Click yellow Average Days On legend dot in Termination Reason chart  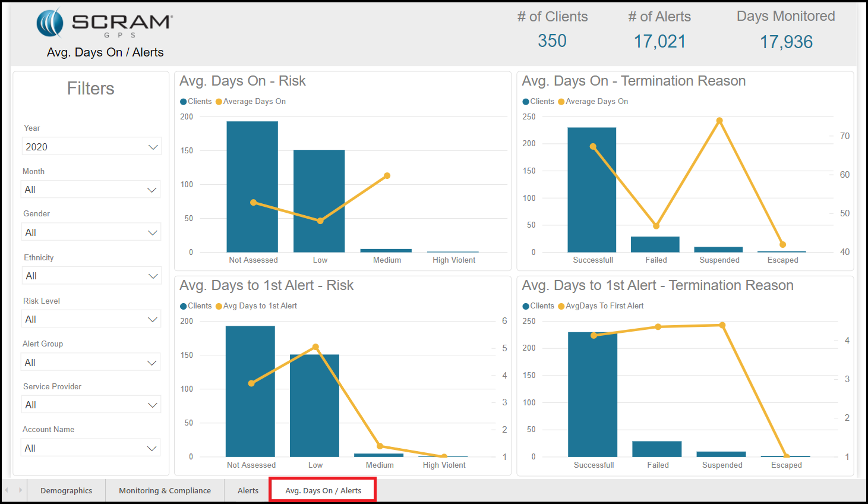561,102
